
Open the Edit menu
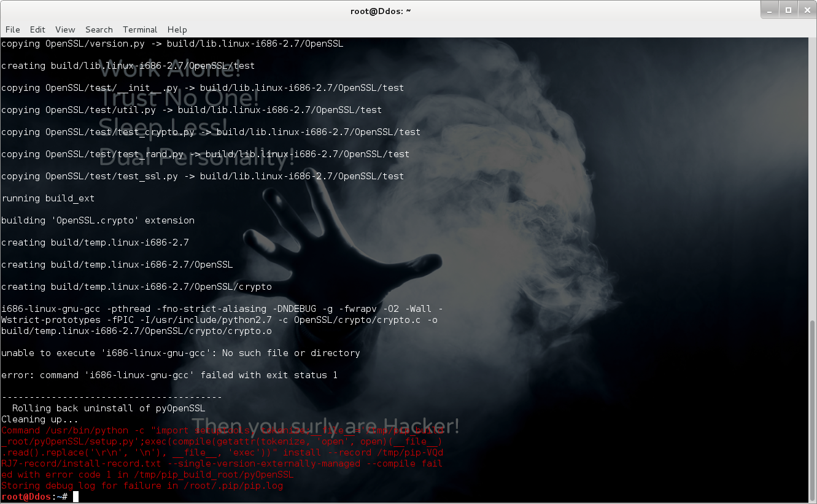pos(37,29)
